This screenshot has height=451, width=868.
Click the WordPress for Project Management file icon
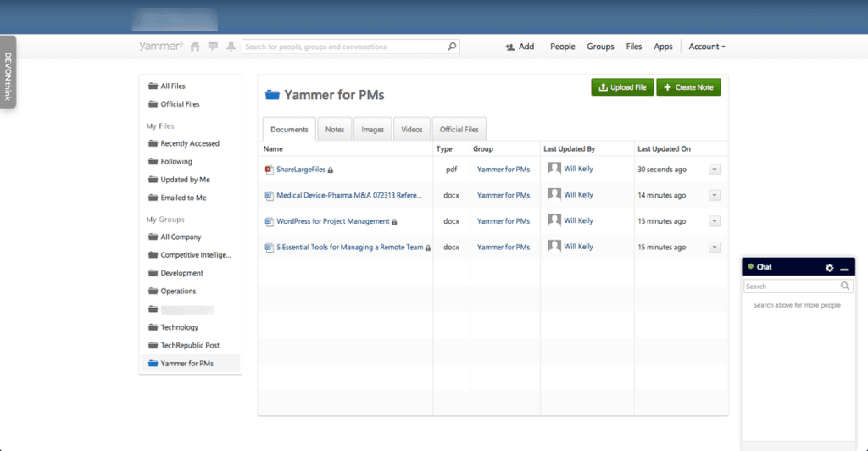(269, 221)
